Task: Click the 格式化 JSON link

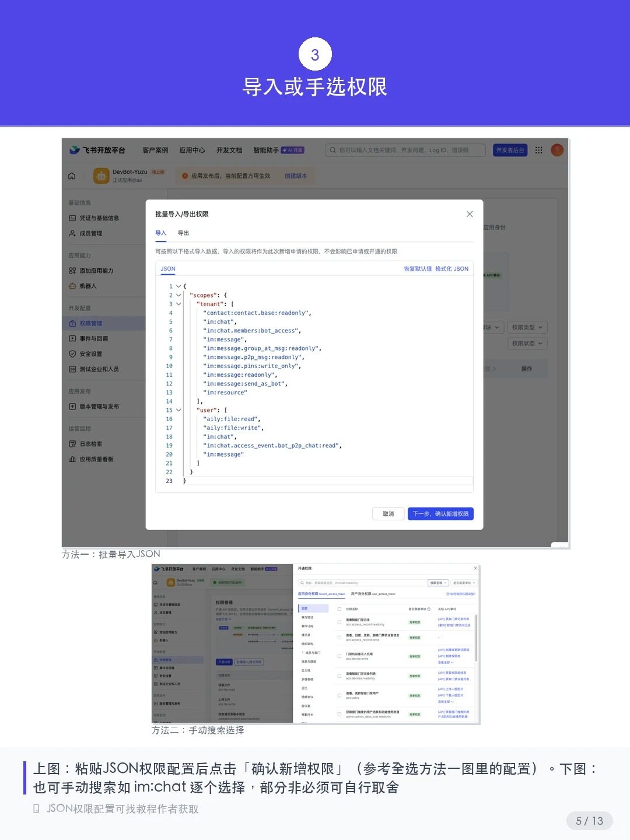Action: (452, 269)
